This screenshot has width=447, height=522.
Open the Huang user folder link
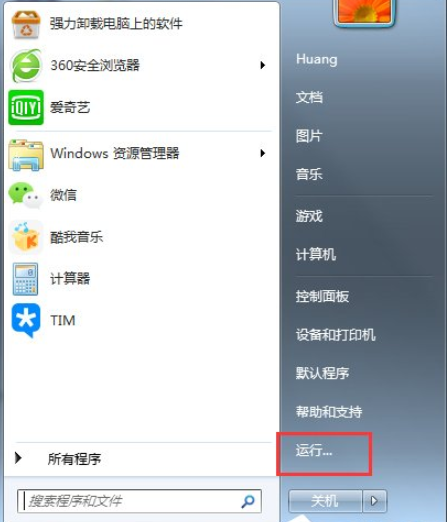point(317,59)
